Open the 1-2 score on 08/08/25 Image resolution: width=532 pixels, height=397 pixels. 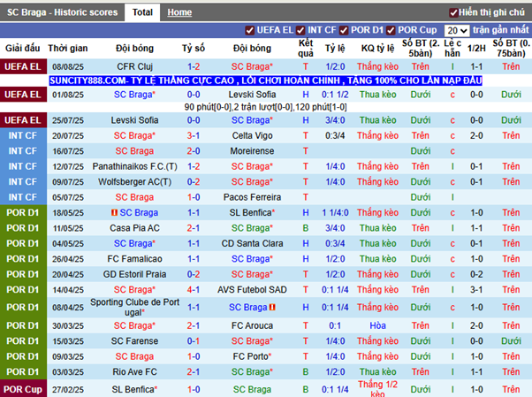[x=194, y=66]
